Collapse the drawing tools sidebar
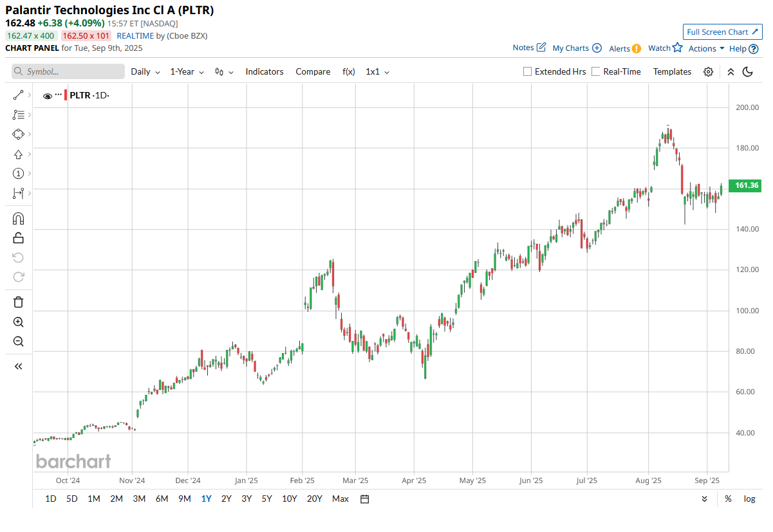Screen dimensions: 773x532 [18, 366]
